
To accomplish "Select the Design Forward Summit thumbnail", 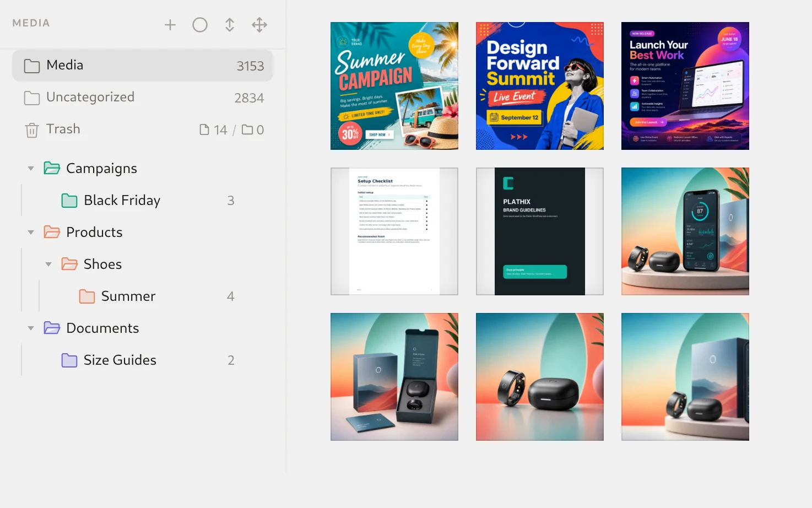I will click(x=540, y=86).
